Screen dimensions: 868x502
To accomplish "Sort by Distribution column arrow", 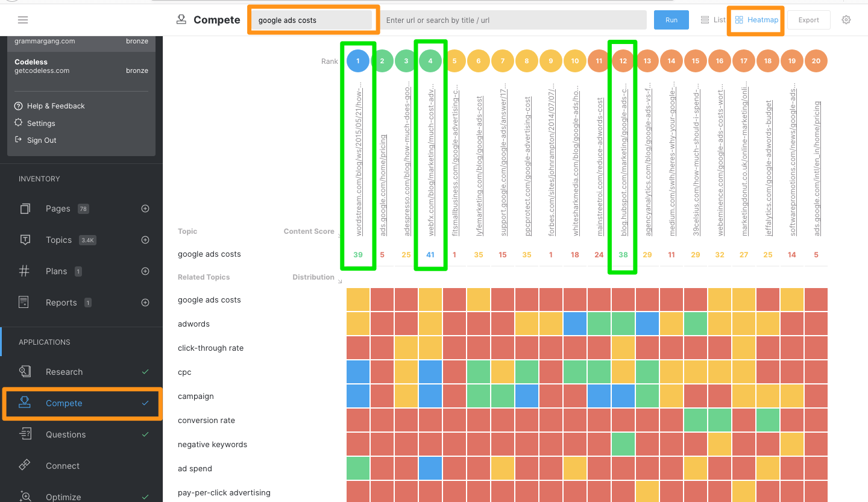I will [x=339, y=281].
